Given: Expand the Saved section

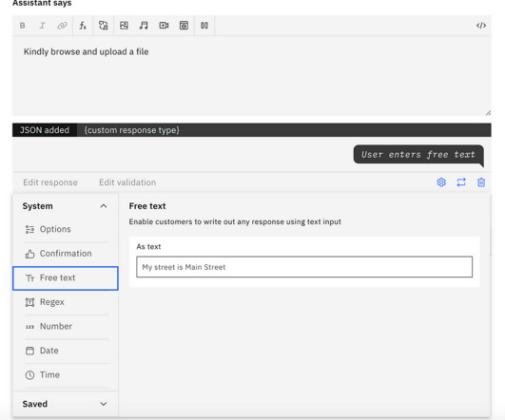Looking at the screenshot, I should coord(103,404).
